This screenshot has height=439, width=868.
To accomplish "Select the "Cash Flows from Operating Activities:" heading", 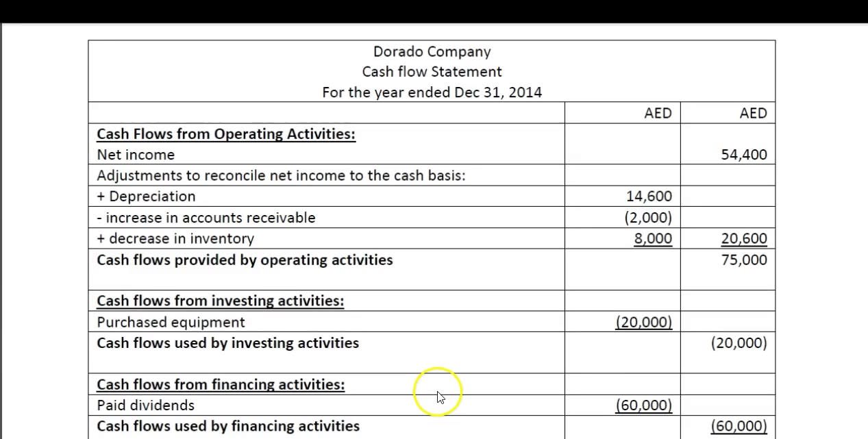I will pos(226,134).
